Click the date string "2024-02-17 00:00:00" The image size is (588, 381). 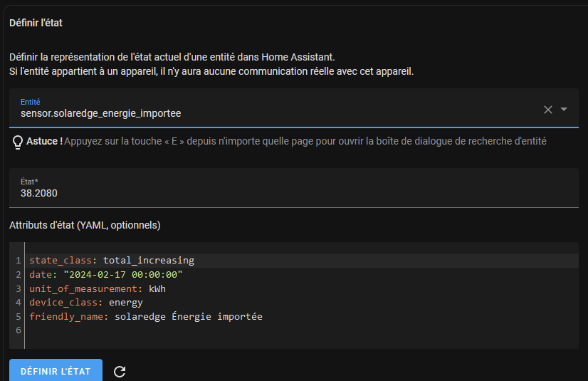coord(123,274)
